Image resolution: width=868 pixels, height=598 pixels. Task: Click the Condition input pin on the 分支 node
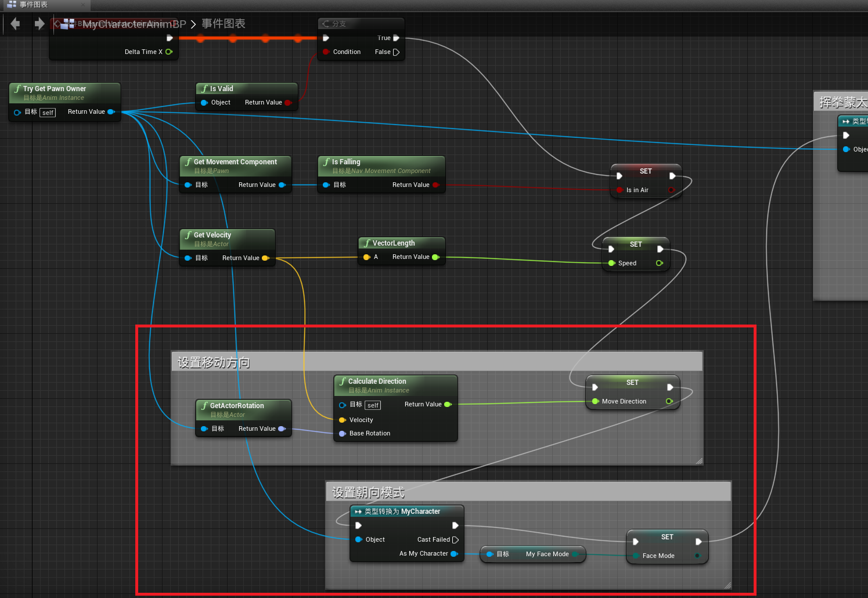(x=326, y=52)
